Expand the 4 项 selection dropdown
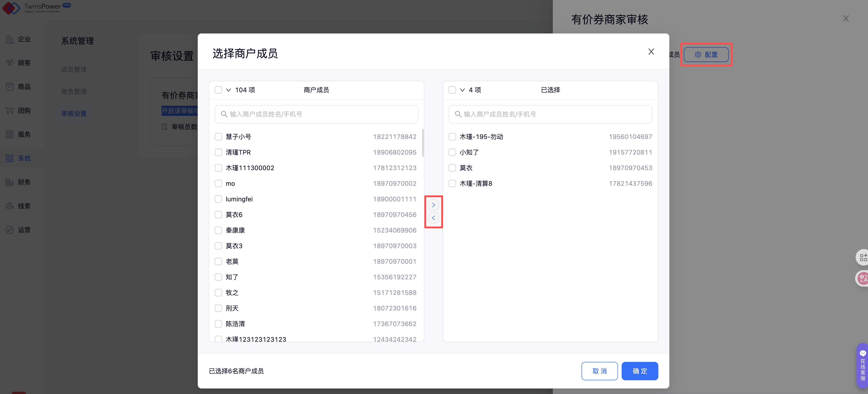Viewport: 868px width, 394px height. tap(462, 90)
